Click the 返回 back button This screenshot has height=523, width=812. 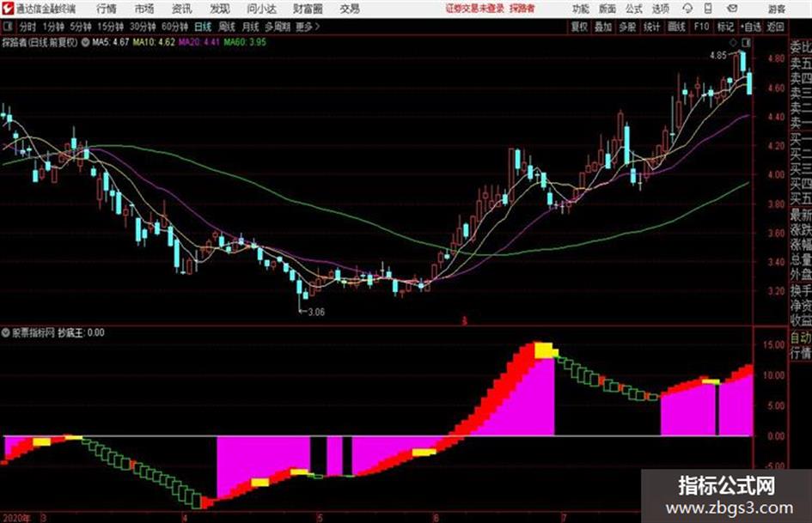click(x=775, y=27)
